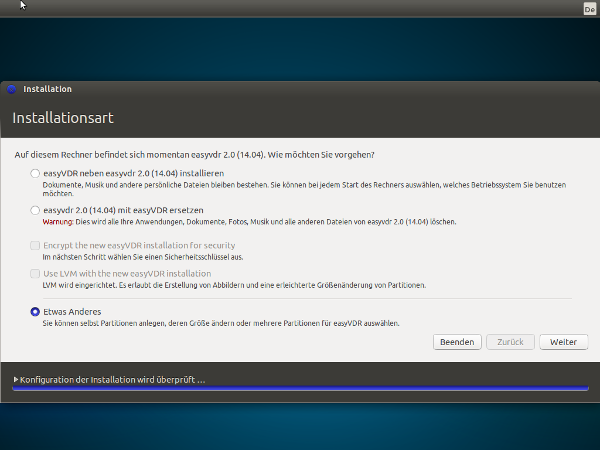Click the 'Installation' window title text
This screenshot has height=450, width=600.
pos(47,89)
